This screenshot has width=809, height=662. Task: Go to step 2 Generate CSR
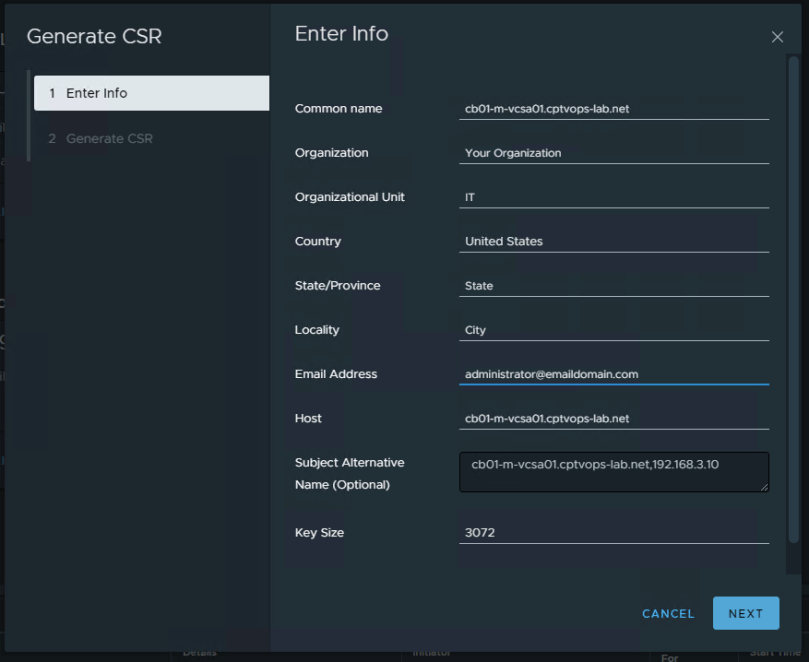(109, 138)
